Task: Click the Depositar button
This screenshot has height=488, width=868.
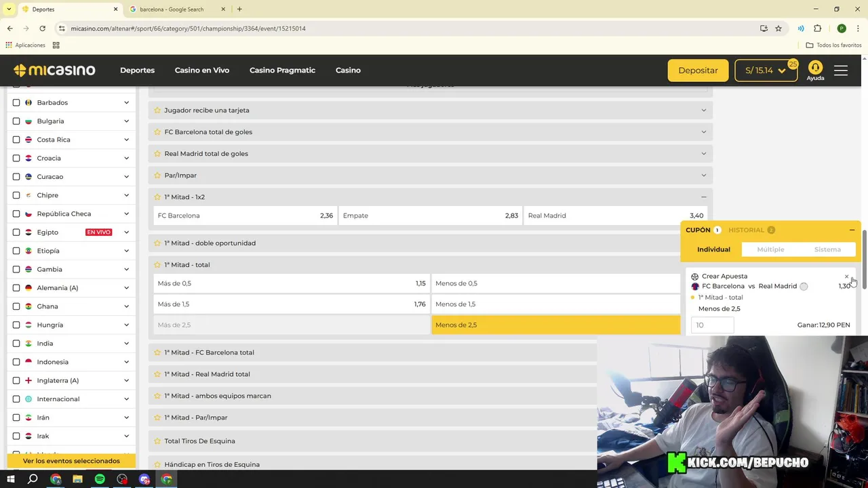Action: (x=698, y=70)
